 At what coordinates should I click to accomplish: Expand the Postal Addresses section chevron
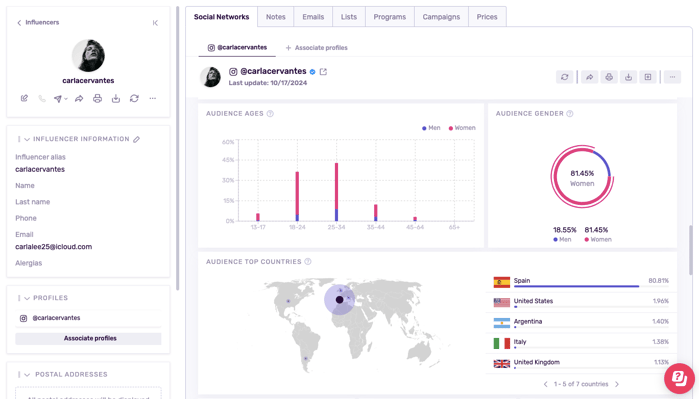27,375
